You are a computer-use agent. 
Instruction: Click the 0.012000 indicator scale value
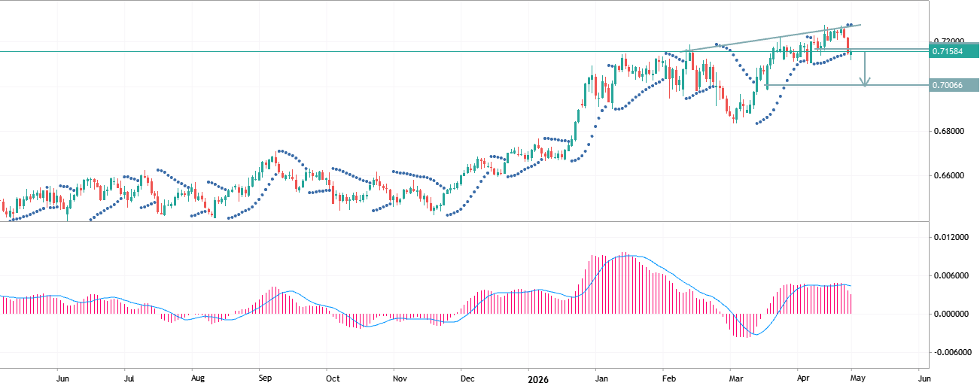[950, 238]
